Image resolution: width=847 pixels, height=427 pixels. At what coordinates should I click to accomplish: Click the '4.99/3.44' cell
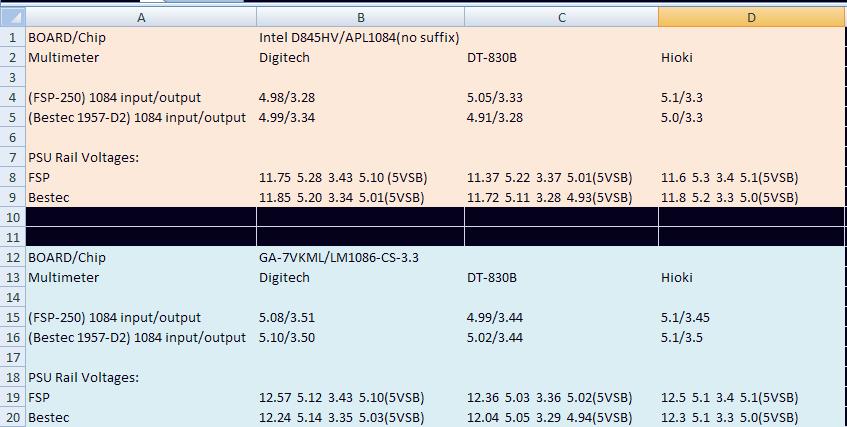point(561,317)
